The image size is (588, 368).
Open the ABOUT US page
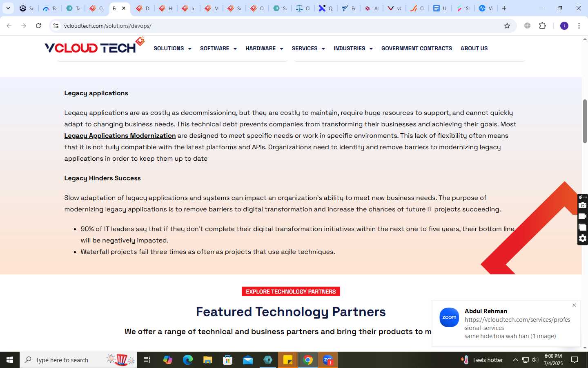[474, 48]
